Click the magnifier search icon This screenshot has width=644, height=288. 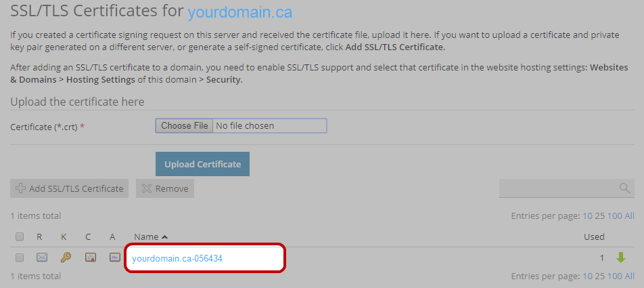point(624,188)
